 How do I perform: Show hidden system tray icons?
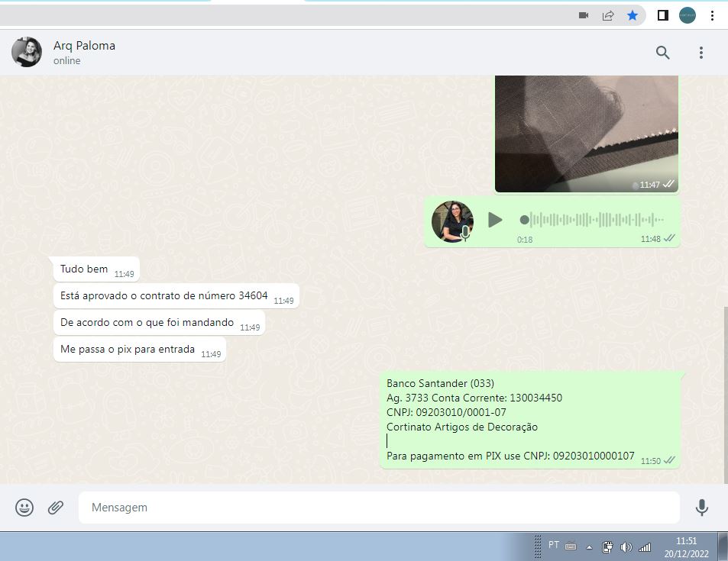click(x=589, y=547)
